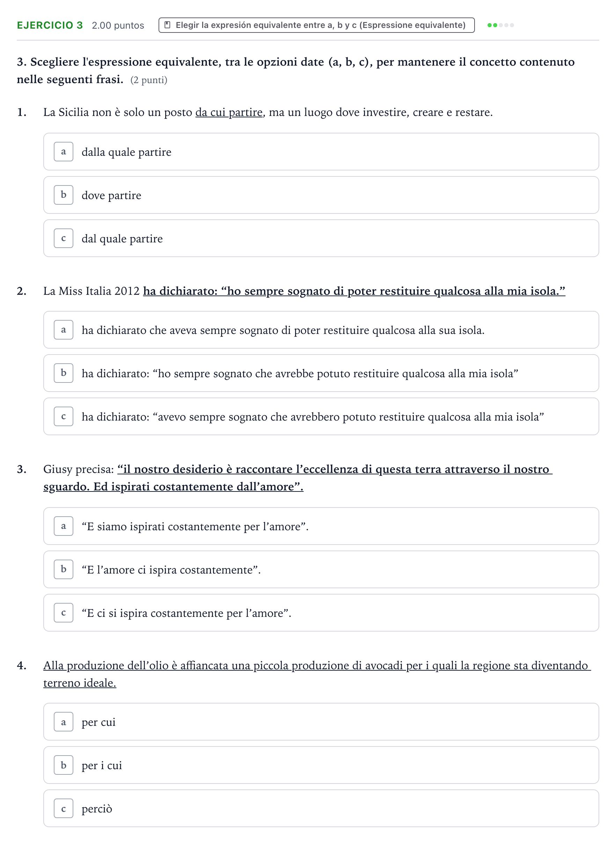Choose answer a 'ha dichiarato che aveva sempre sognato'
This screenshot has width=616, height=860.
(321, 330)
